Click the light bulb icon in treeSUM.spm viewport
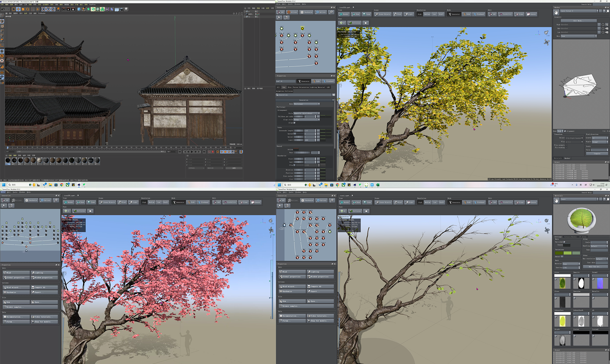 [546, 33]
